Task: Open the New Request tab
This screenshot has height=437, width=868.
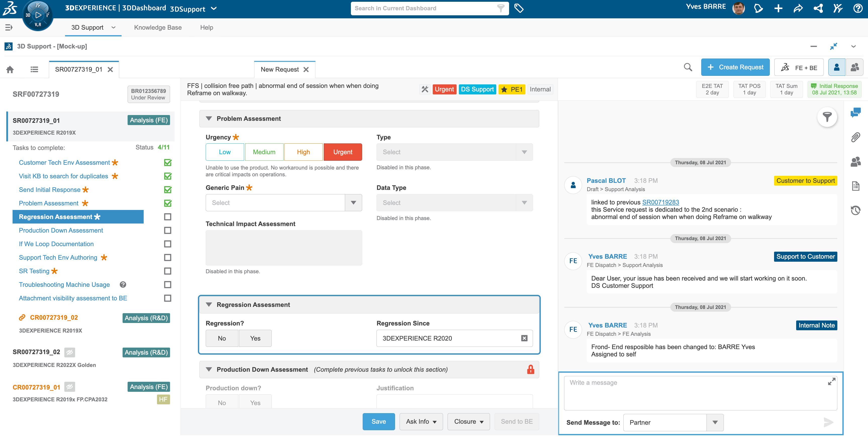Action: tap(280, 69)
